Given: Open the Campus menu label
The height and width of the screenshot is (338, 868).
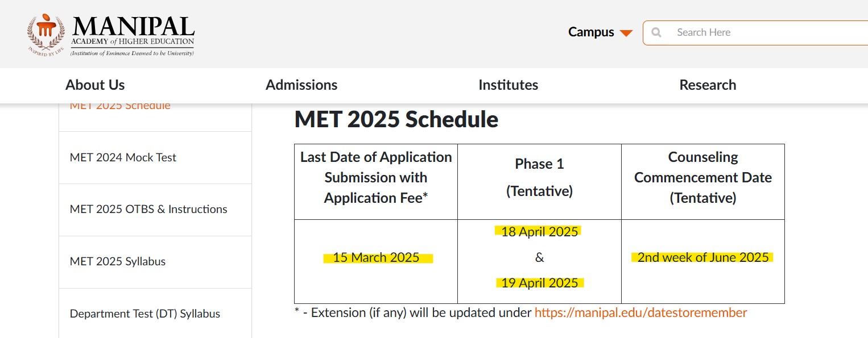Looking at the screenshot, I should [591, 32].
